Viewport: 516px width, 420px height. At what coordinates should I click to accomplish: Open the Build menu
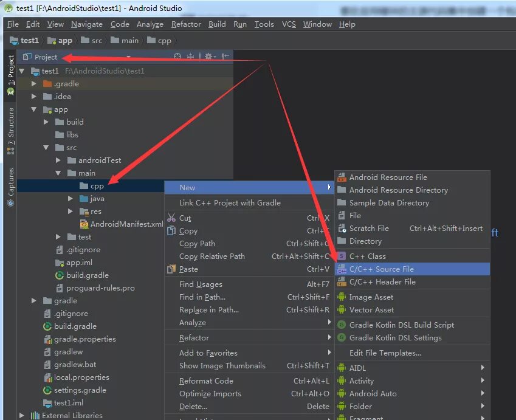click(x=217, y=24)
